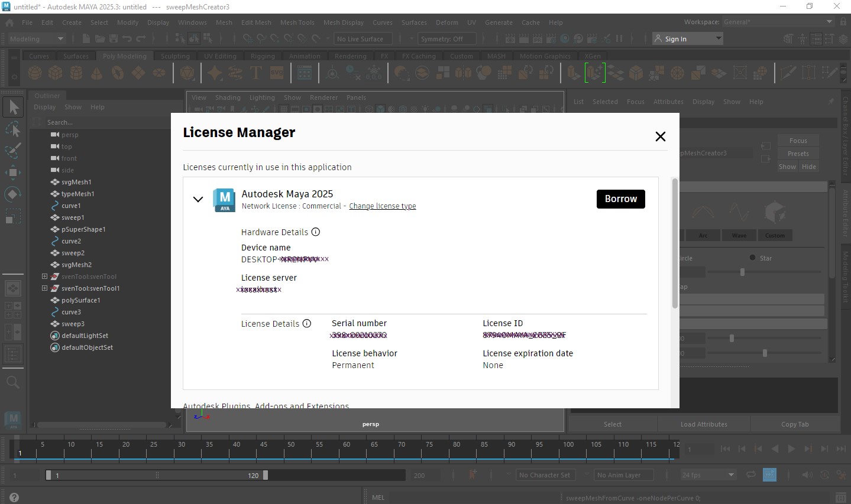Toggle the timeline loop playback icon

pyautogui.click(x=751, y=474)
